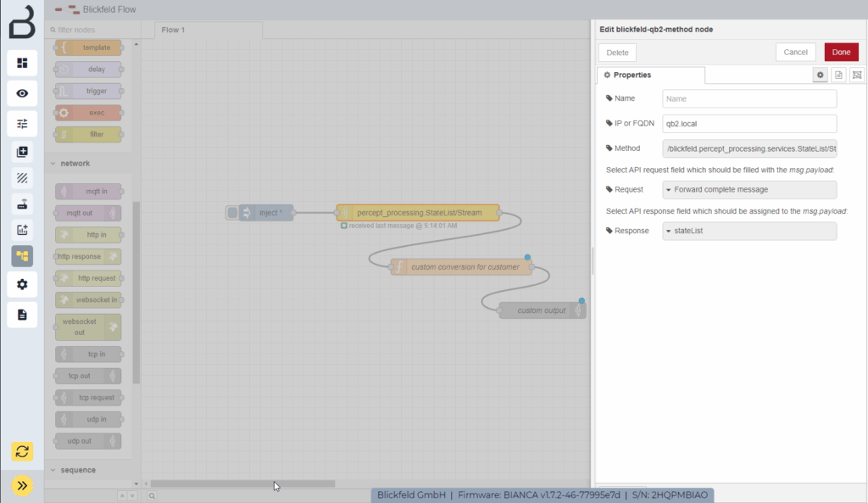The height and width of the screenshot is (503, 868).
Task: Click the yellow double-arrow expand icon
Action: tap(22, 485)
